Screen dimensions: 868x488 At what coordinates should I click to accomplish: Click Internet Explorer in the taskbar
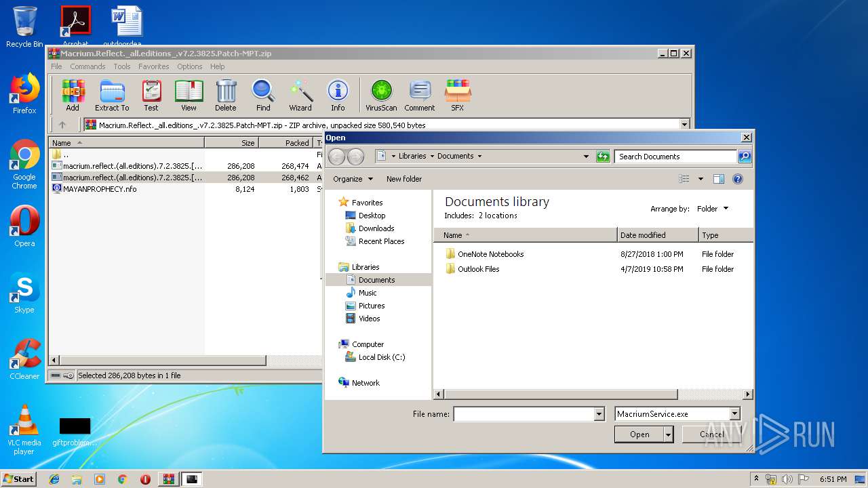54,479
